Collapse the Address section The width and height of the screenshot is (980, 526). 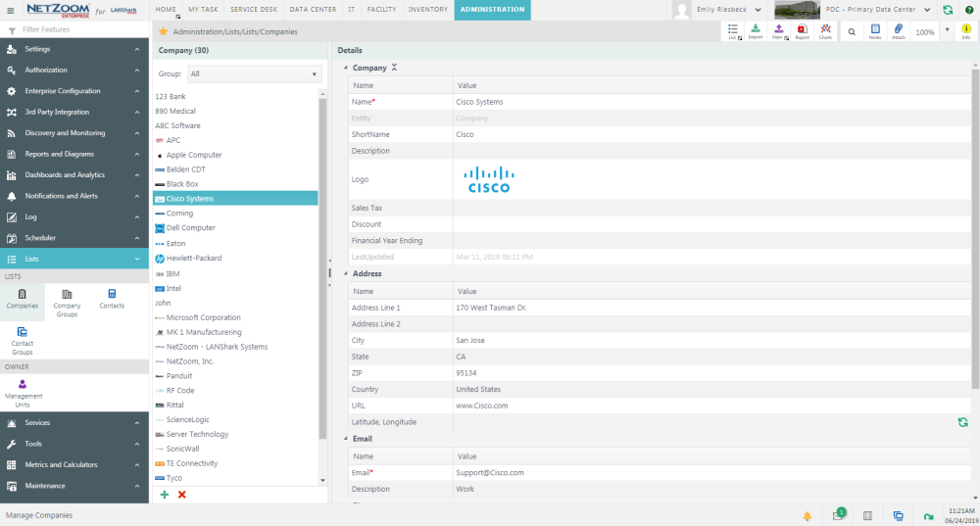point(345,273)
